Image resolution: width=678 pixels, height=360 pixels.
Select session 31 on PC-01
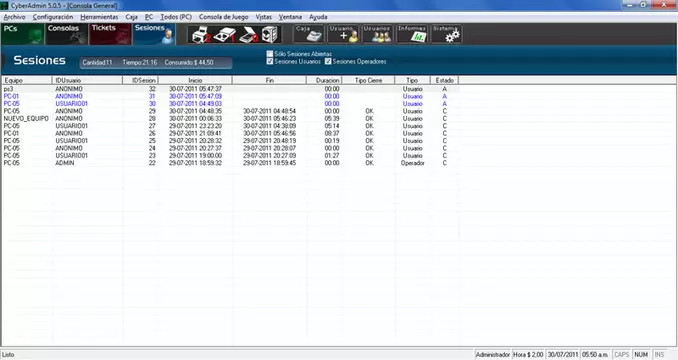click(x=230, y=96)
